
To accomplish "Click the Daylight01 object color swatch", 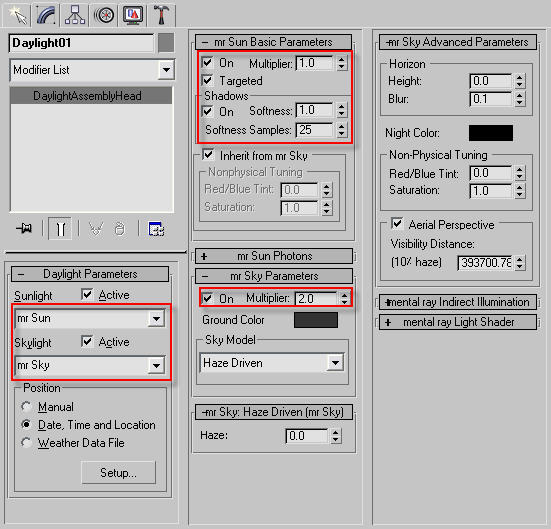I will [x=166, y=43].
